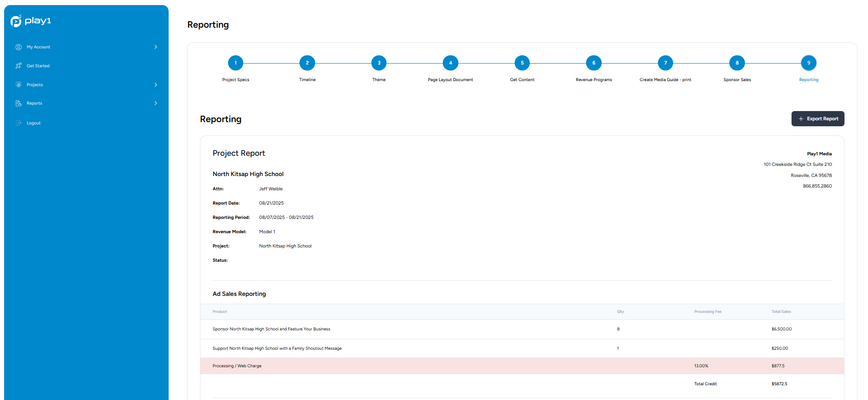Screen dimensions: 868x400
Task: Go to step 1 circle
Action: tap(236, 63)
